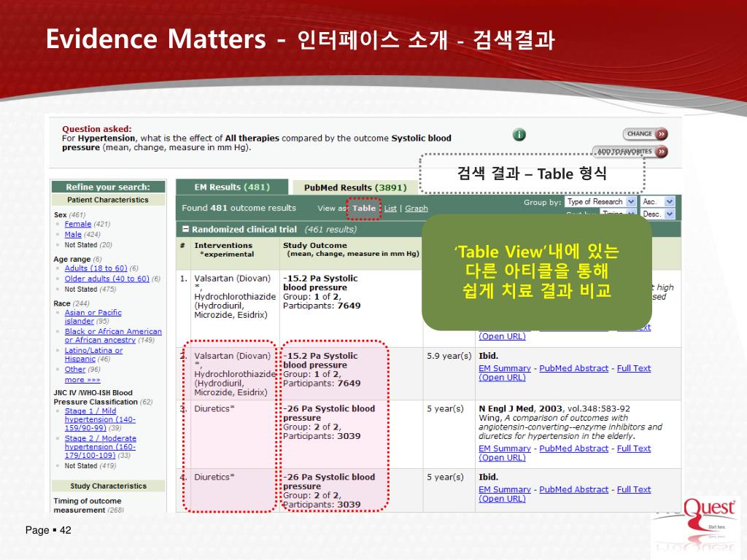
Task: Click the "Question asked:" label
Action: 97,129
